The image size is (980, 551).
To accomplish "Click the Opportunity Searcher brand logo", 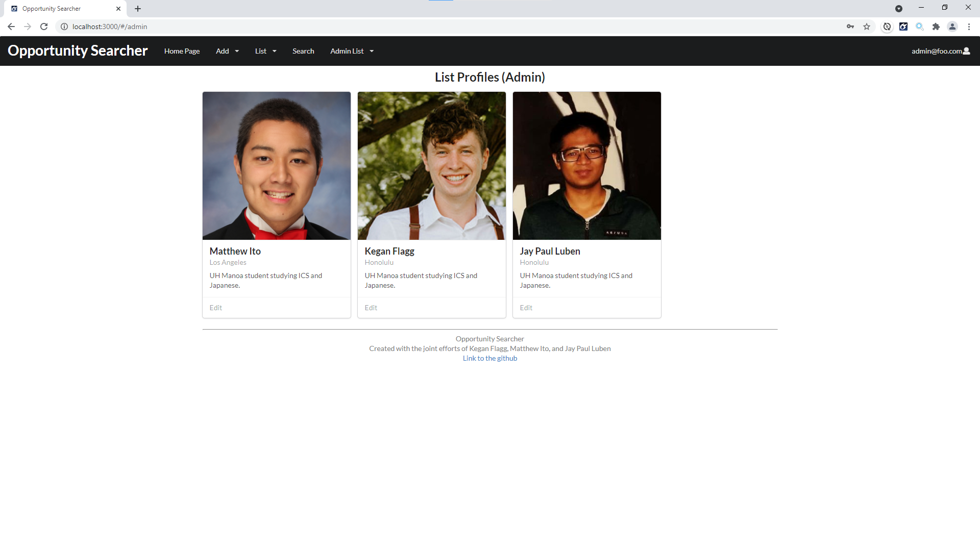I will click(78, 51).
